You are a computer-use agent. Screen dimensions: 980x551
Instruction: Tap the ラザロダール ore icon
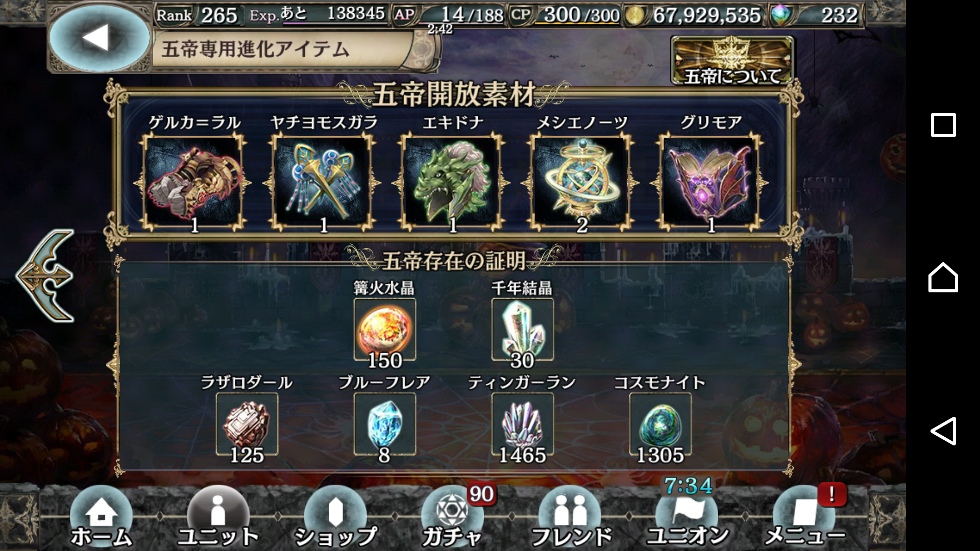[x=247, y=424]
